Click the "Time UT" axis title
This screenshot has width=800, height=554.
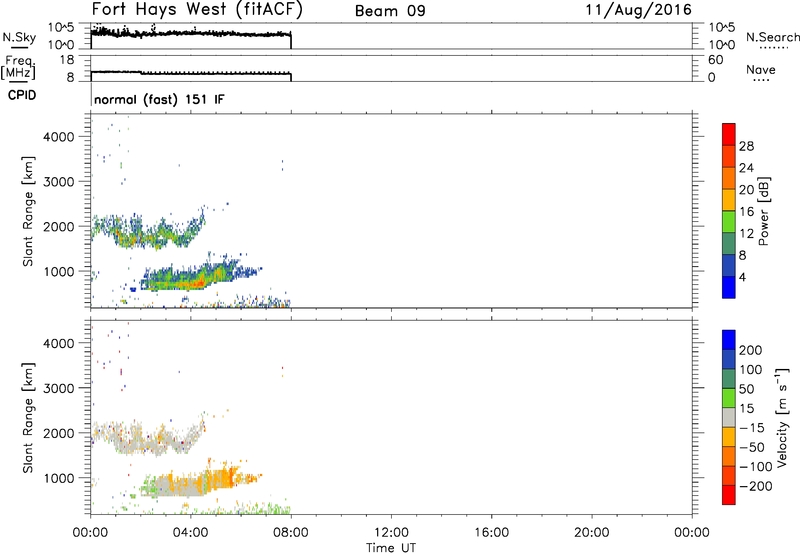tap(391, 547)
